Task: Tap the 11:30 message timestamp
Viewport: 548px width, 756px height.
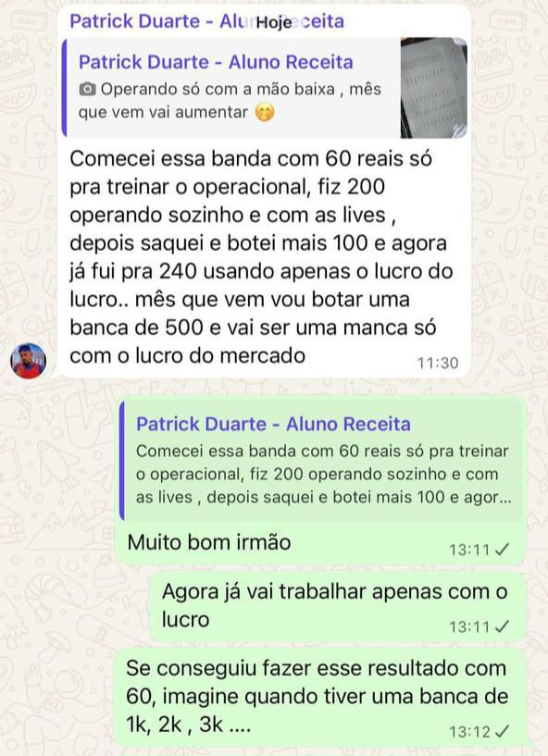Action: click(x=438, y=363)
